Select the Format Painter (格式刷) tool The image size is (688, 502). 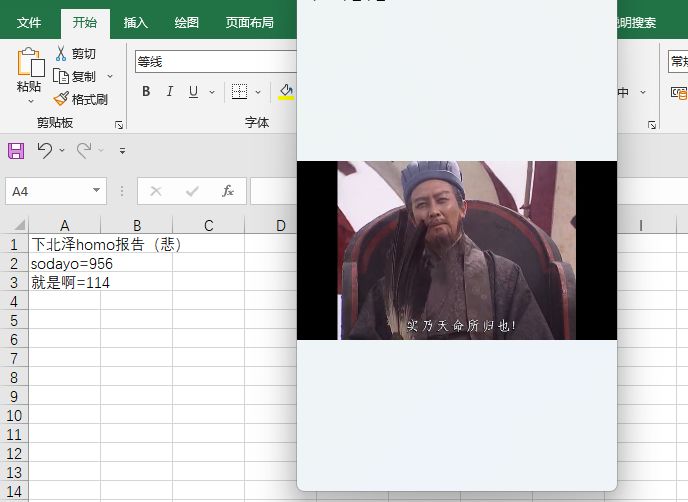point(81,99)
